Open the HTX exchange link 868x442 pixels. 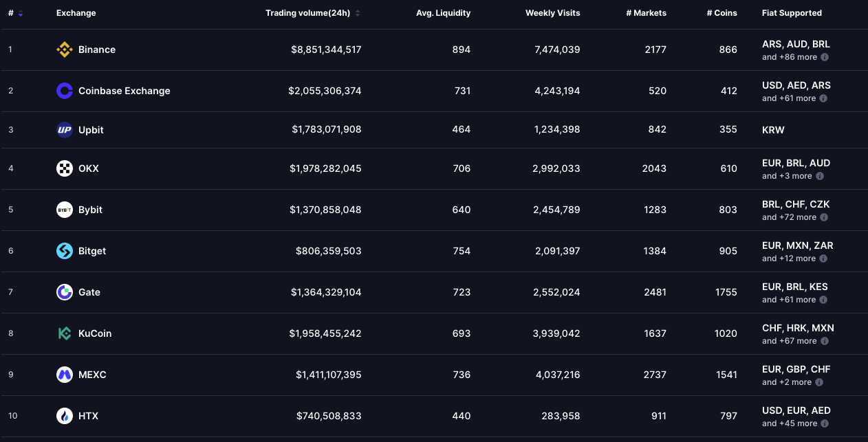coord(89,416)
